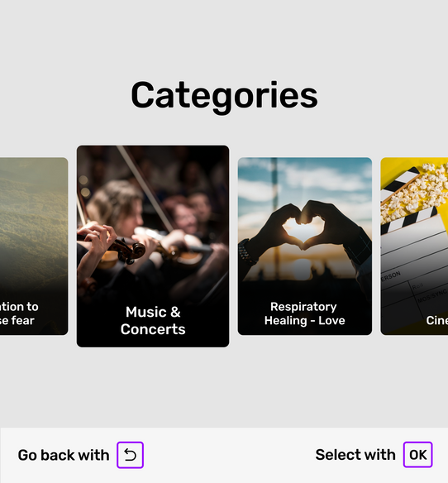Click the violinist's face in the focused card
448x483 pixels.
126,213
